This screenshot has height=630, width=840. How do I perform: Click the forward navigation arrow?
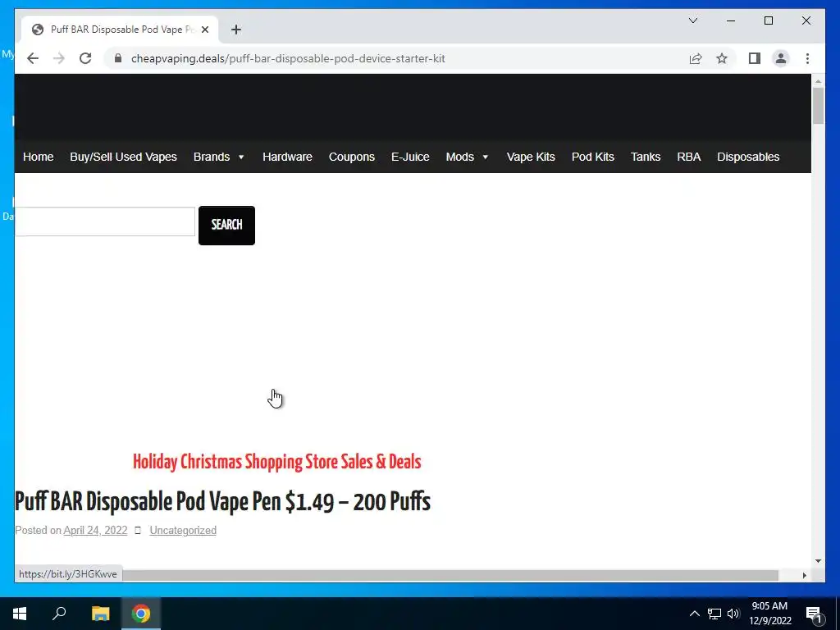click(x=59, y=58)
